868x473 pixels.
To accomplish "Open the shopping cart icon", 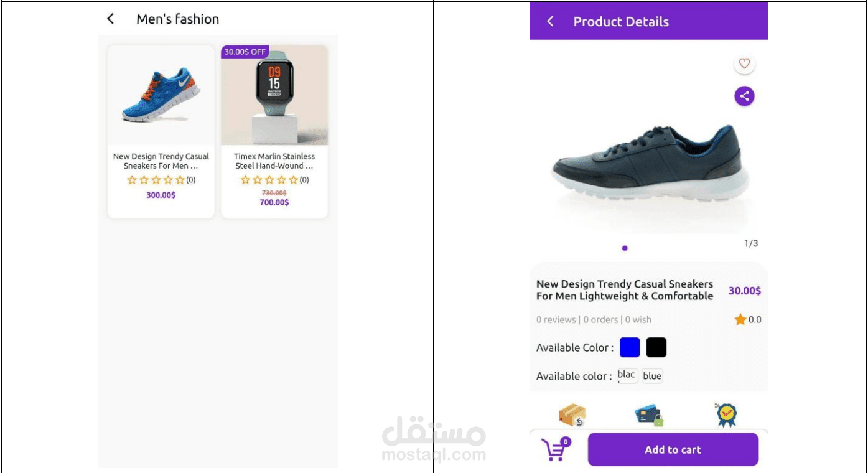I will click(x=556, y=449).
